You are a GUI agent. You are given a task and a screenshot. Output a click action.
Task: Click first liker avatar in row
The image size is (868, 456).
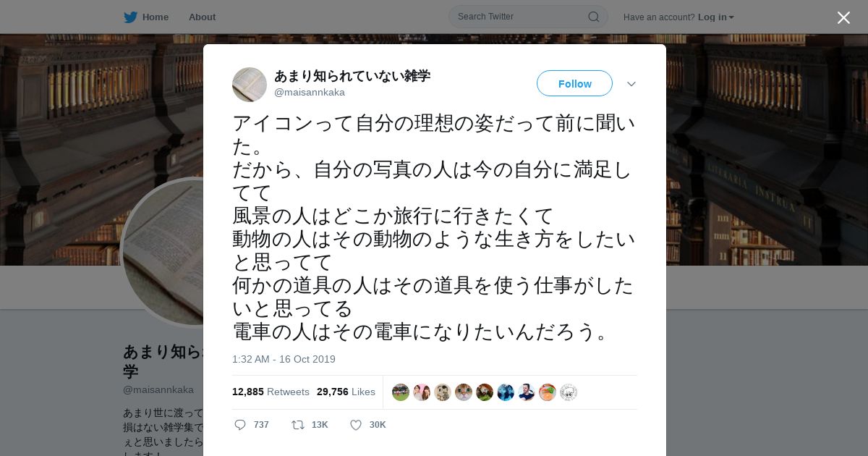coord(401,392)
